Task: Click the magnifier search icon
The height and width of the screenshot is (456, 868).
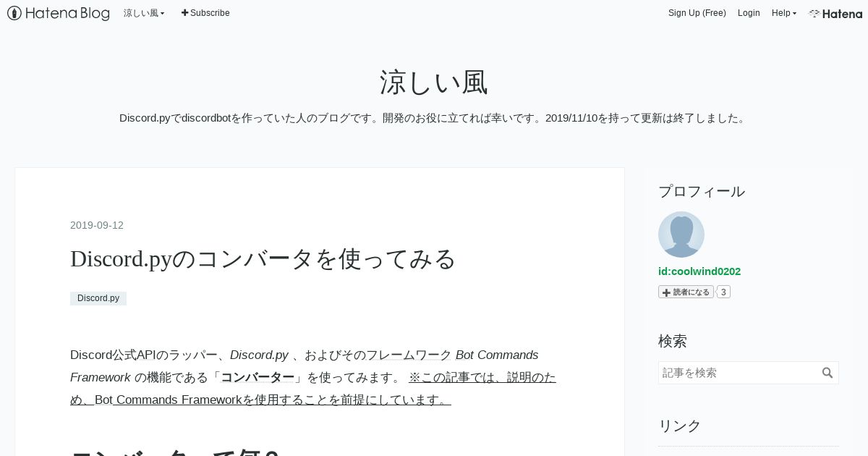Action: click(x=827, y=373)
